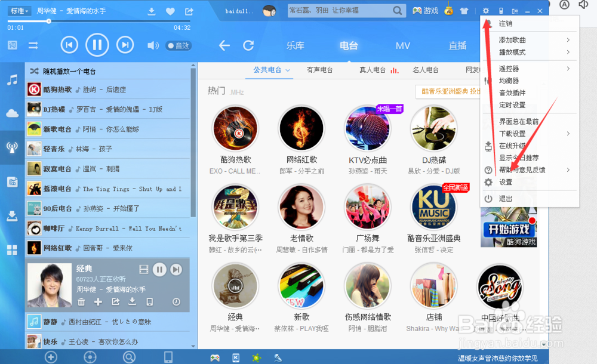Toggle the 音效 sound effect switch
The image size is (597, 364).
pos(179,46)
